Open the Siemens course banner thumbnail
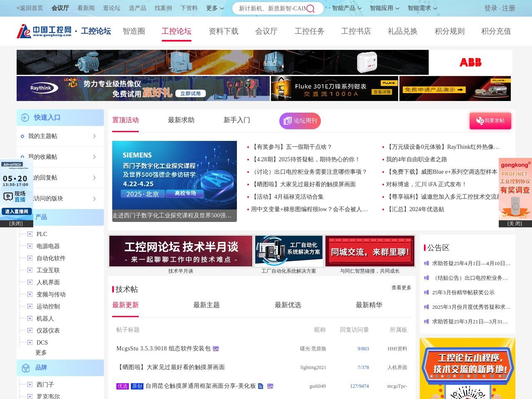Screen dimensions: 532x399 (x=175, y=181)
